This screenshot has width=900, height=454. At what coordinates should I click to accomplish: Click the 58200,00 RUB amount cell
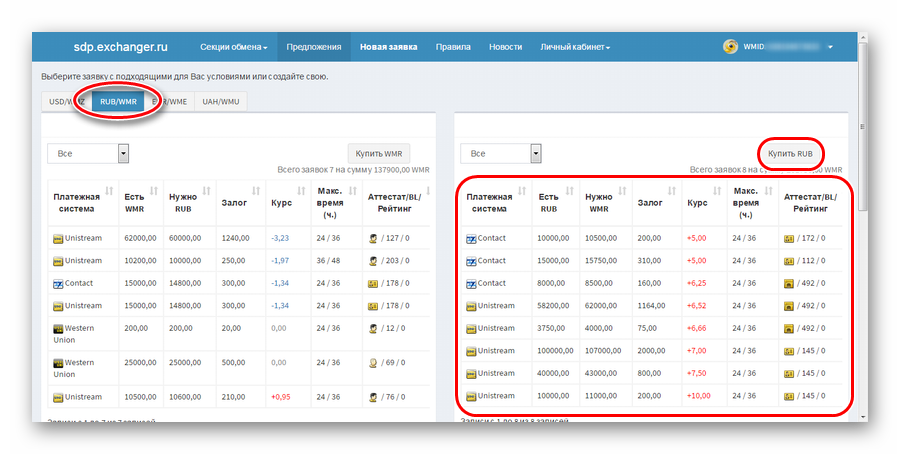coord(553,306)
